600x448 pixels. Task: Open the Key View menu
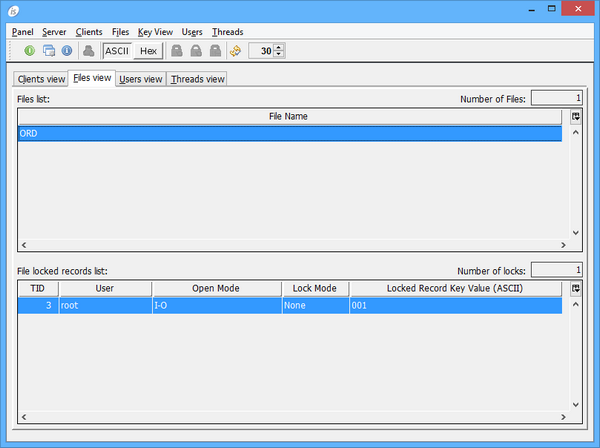coord(155,32)
